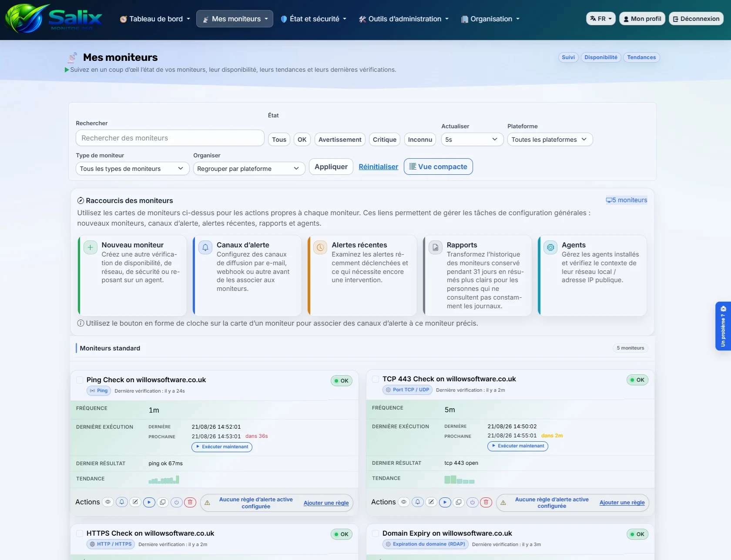The height and width of the screenshot is (560, 731).
Task: Click the Vue compacte button
Action: (x=438, y=167)
